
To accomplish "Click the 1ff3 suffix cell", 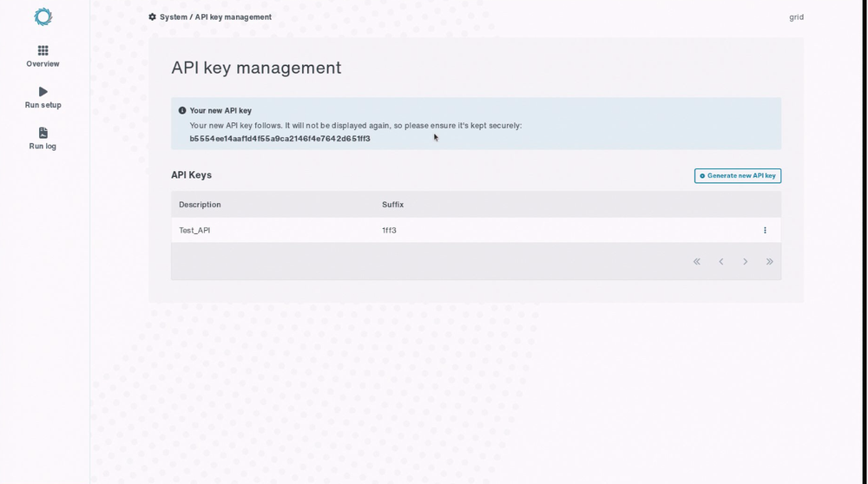I will click(389, 231).
